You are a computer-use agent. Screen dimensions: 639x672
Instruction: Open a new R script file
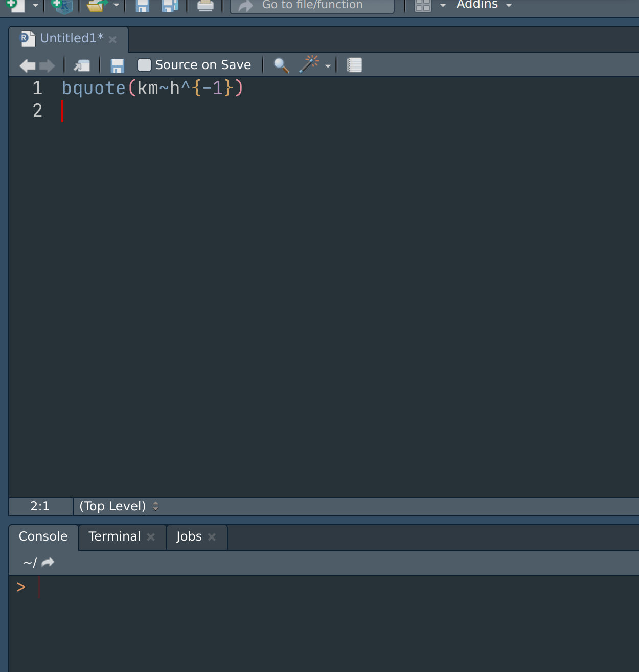coord(15,6)
